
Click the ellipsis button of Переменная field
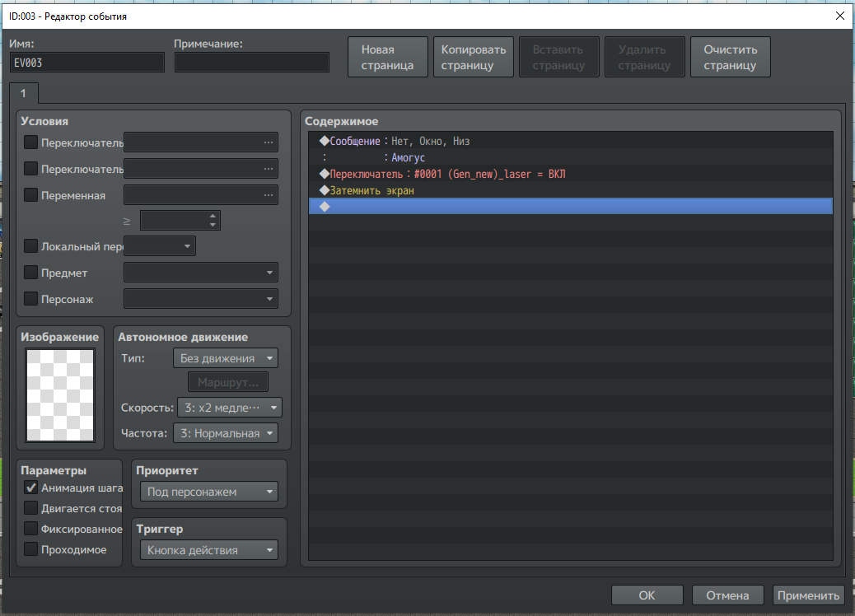[x=268, y=195]
